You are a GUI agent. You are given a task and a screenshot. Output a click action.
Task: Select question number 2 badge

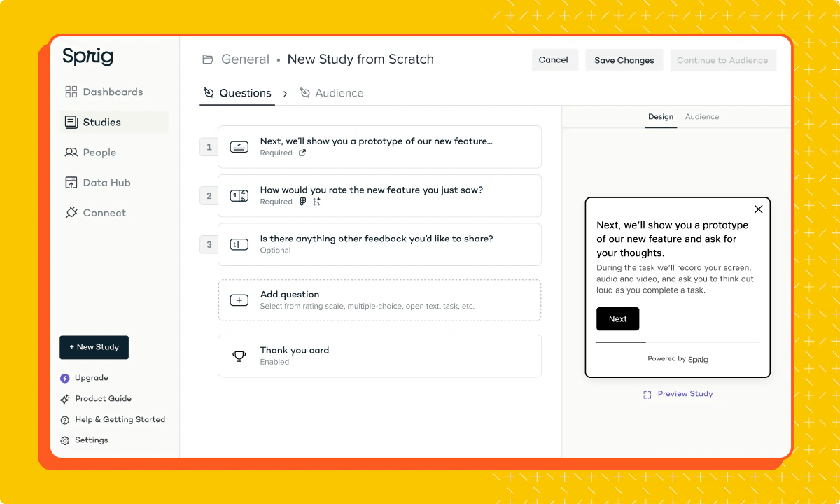pos(209,196)
